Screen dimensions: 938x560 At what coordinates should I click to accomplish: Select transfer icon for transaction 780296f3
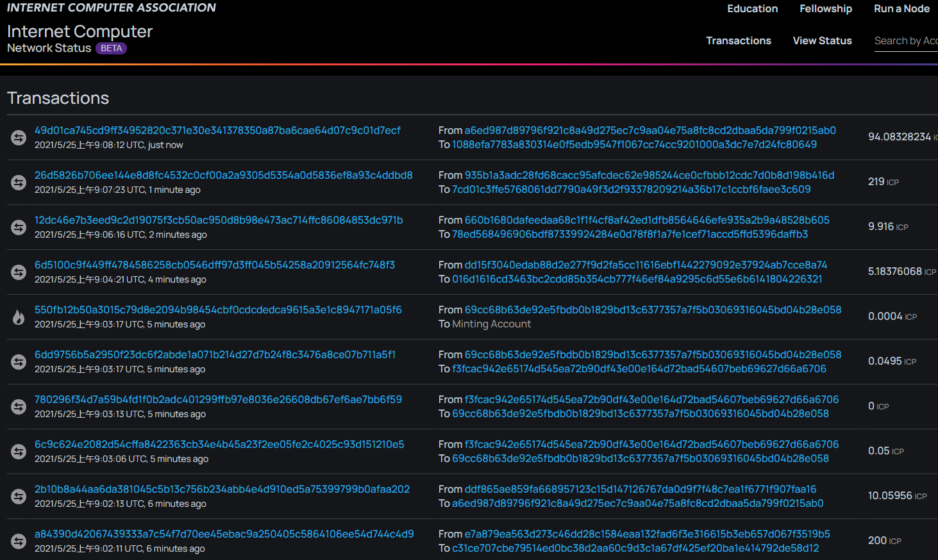tap(19, 407)
